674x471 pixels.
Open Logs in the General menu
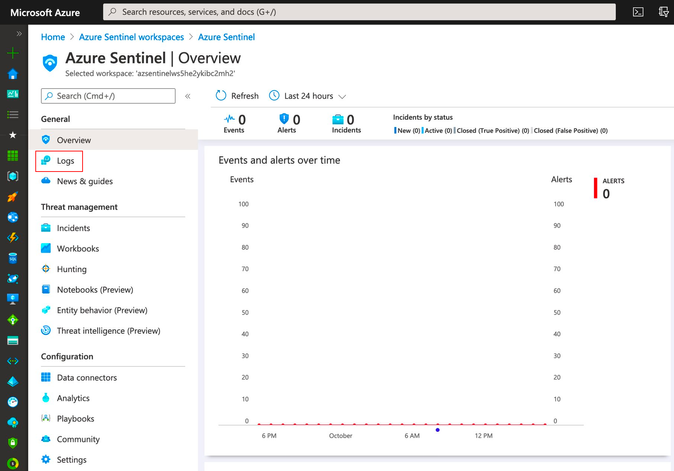pos(65,161)
